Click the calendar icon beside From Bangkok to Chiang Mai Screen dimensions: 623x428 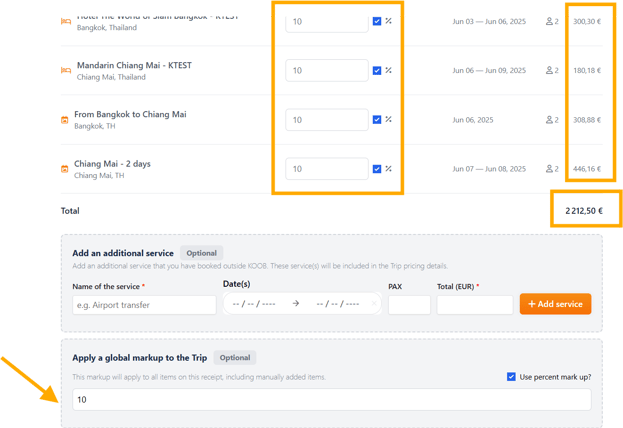click(x=66, y=120)
